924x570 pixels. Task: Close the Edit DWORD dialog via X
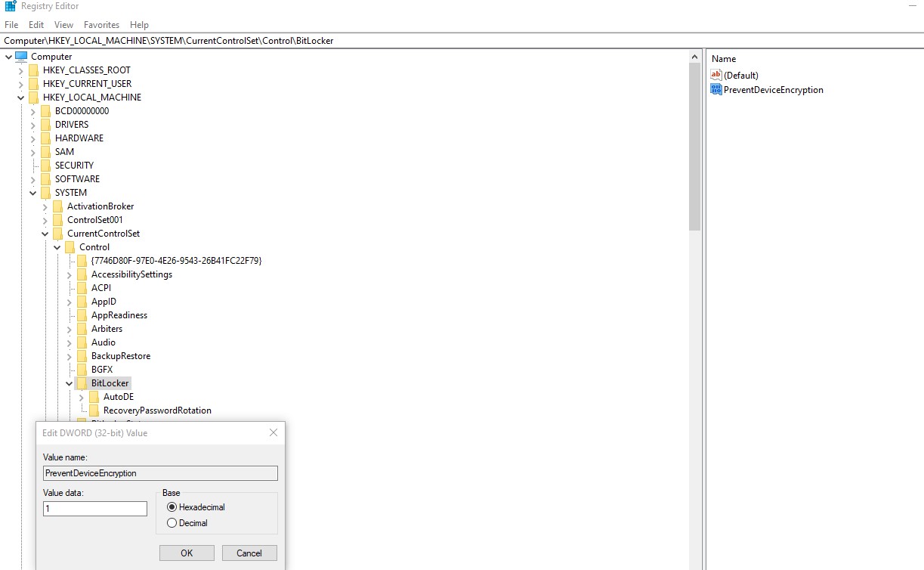pyautogui.click(x=273, y=433)
